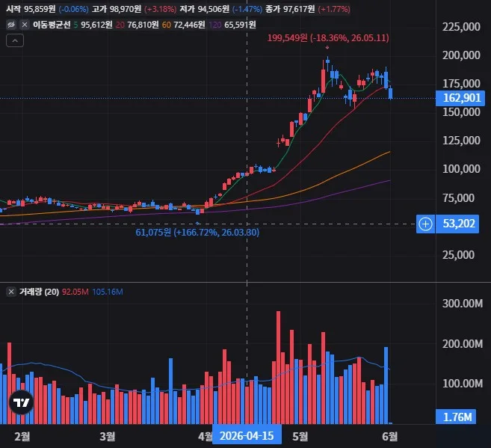
Task: Select the 162,901 current price label
Action: tap(460, 98)
